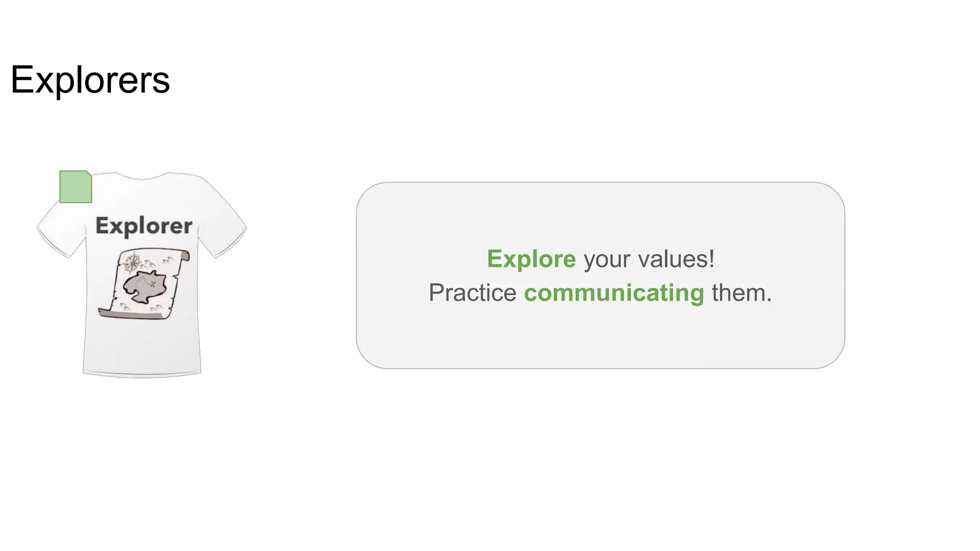
Task: Click the folded corner of the green note
Action: point(89,174)
